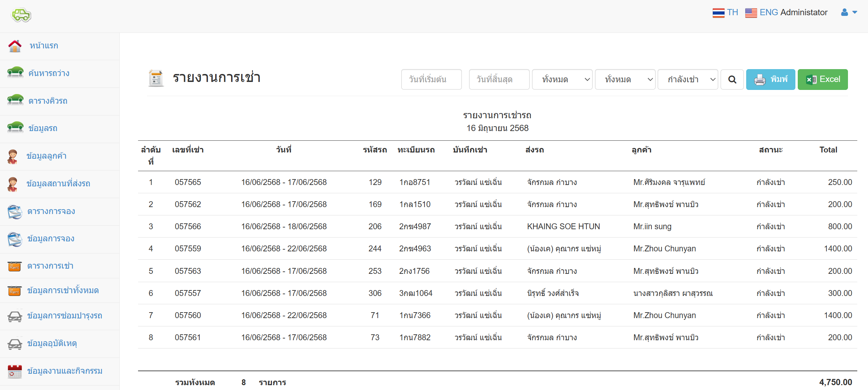Viewport: 868px width, 390px height.
Task: Open ข้อมูลการเช่าทั้งหมด menu item
Action: coord(63,290)
